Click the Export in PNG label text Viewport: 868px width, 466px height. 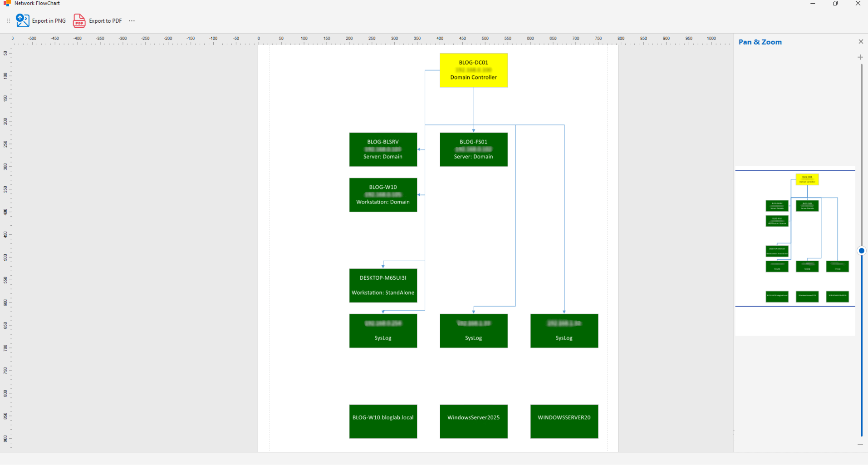49,21
